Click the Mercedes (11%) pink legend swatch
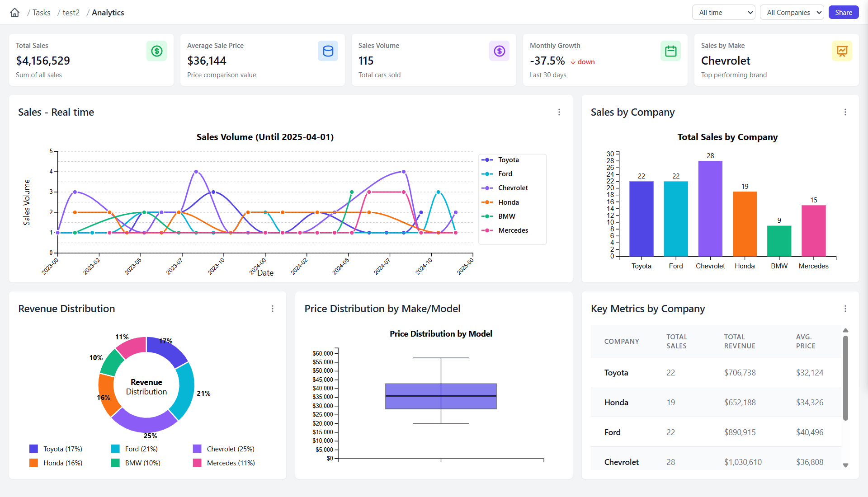The width and height of the screenshot is (868, 497). [197, 463]
